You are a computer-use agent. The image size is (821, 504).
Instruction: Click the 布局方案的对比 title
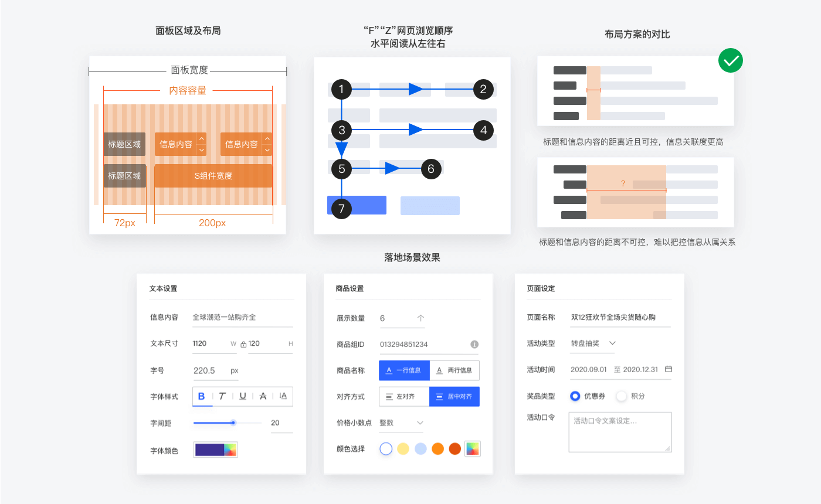click(x=637, y=34)
